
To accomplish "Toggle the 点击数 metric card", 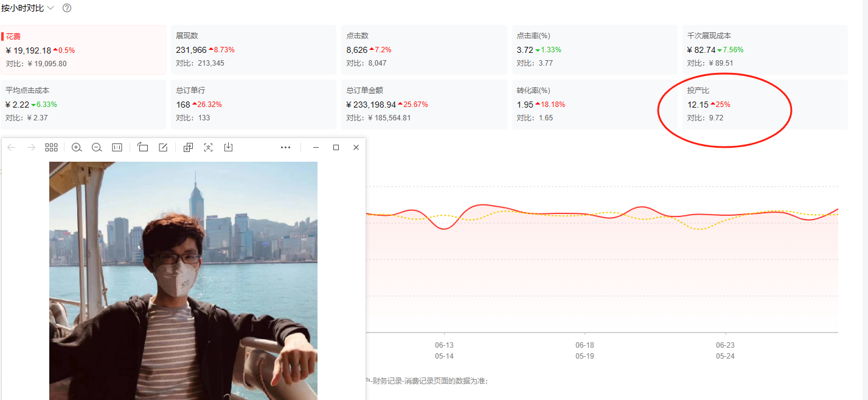I will pyautogui.click(x=424, y=49).
